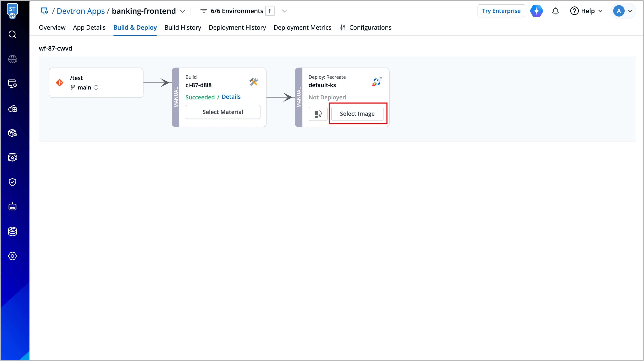Click the Select Image button
Viewport: 644px width, 361px height.
(x=357, y=114)
